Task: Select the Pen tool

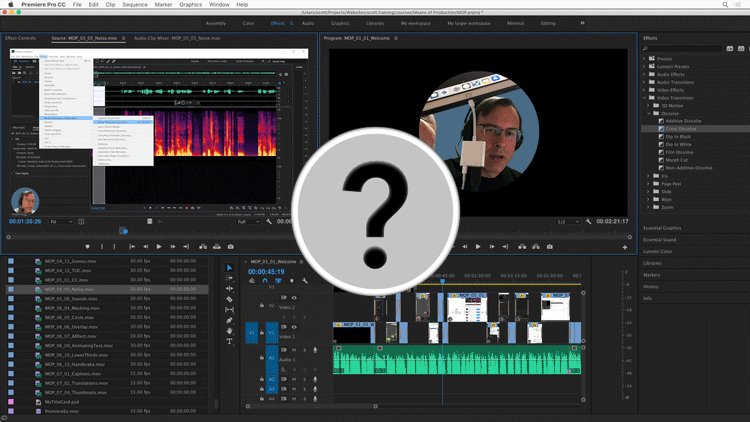Action: coord(230,320)
